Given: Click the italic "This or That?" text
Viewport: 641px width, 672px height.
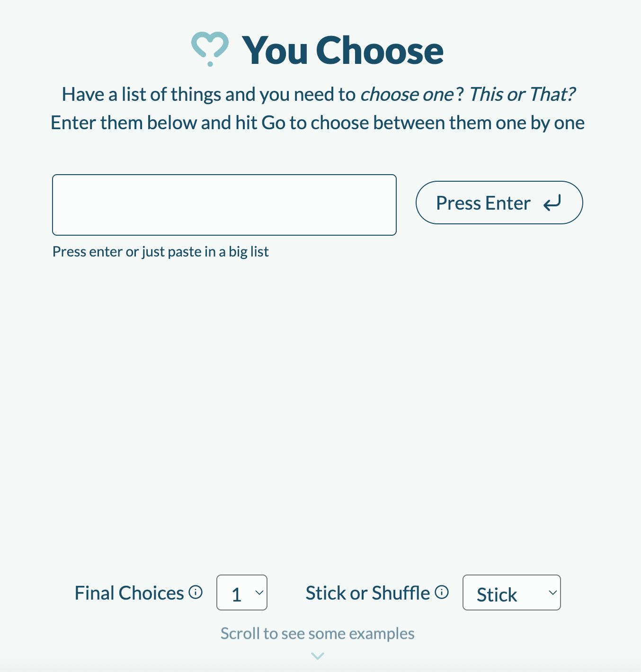Looking at the screenshot, I should [522, 95].
